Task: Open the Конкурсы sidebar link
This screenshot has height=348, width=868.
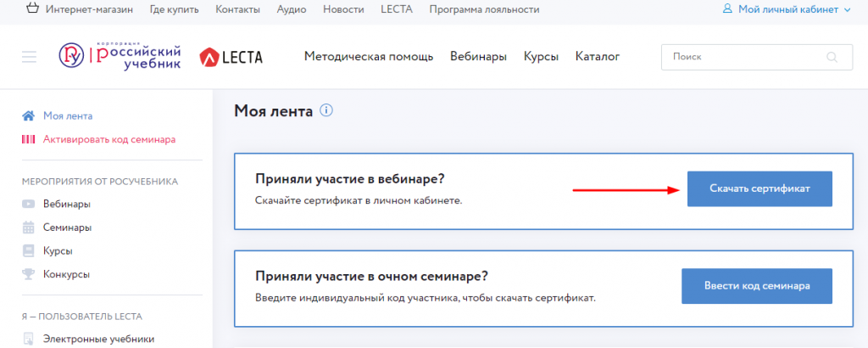Action: click(x=66, y=274)
